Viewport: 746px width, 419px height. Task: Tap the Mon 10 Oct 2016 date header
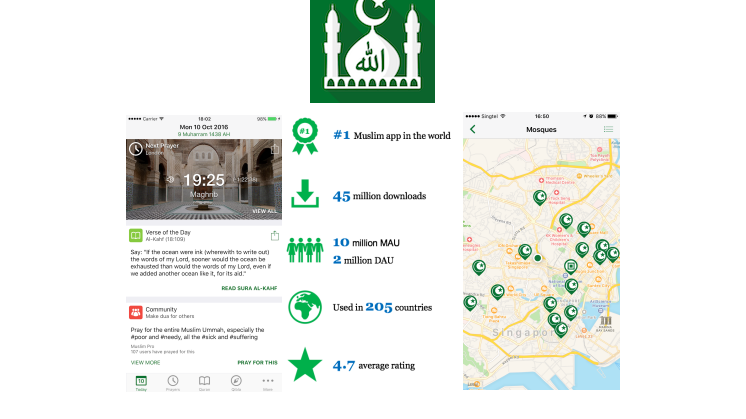pyautogui.click(x=204, y=127)
